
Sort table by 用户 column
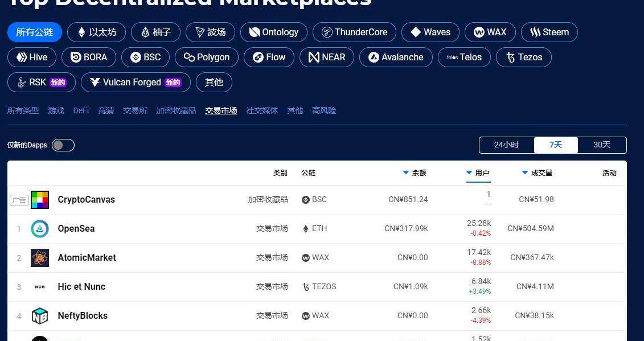478,173
